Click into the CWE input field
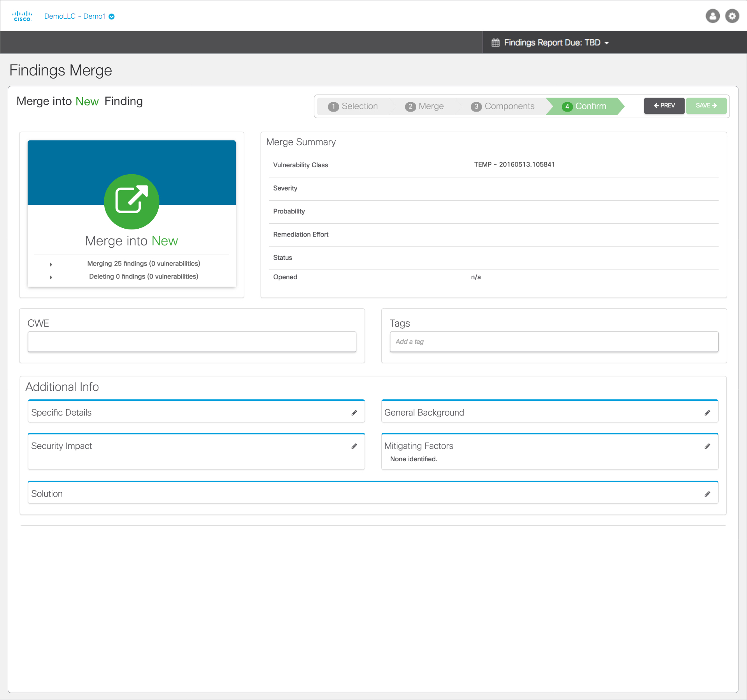The image size is (747, 700). coord(192,342)
